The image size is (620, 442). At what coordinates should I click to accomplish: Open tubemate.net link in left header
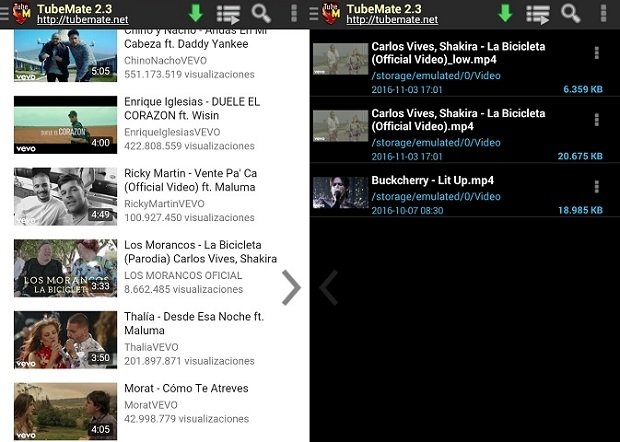pos(83,20)
